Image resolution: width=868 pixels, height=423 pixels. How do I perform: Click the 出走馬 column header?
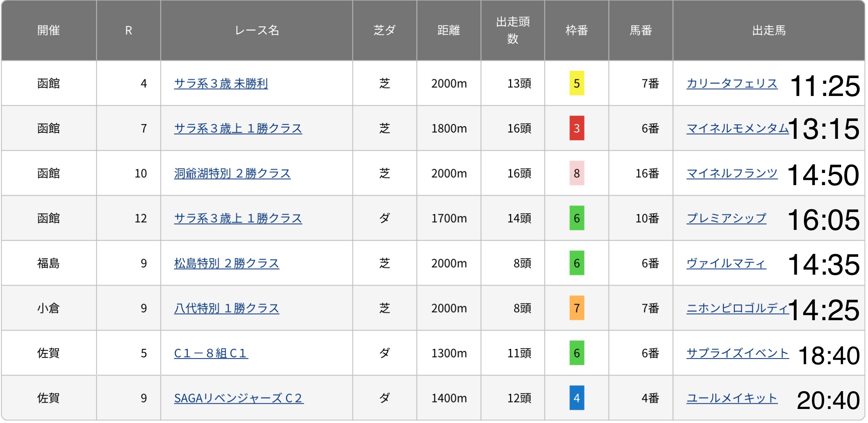[768, 30]
